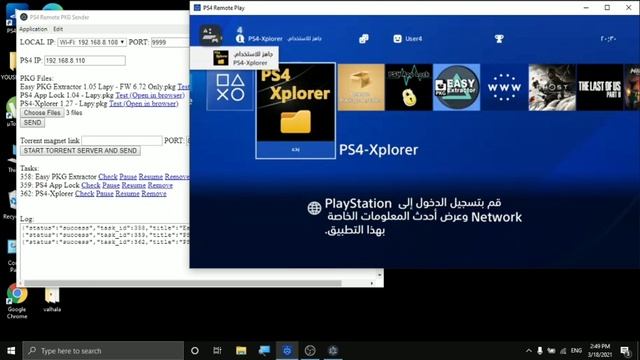Screen dimensions: 640x360
Task: Click the PS4 Remote PKG Sender window icon
Action: (24, 17)
